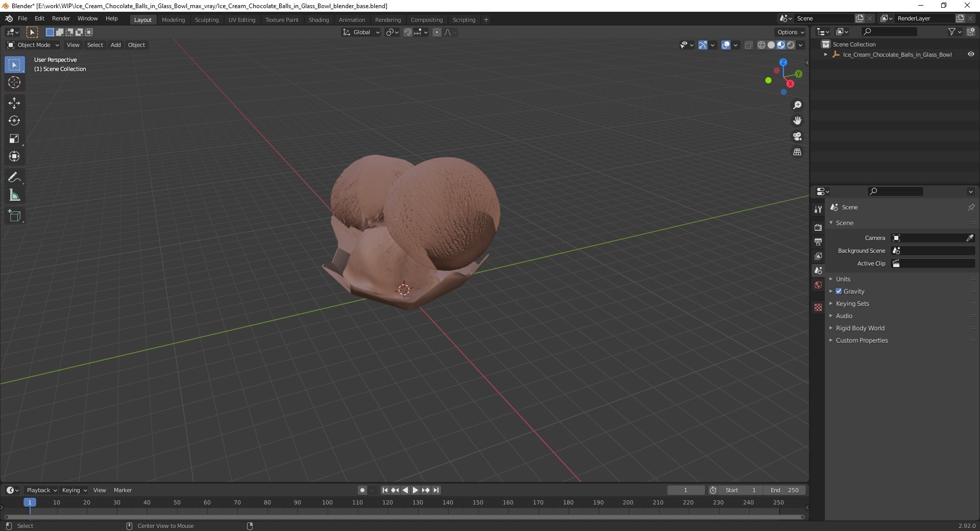Screen dimensions: 980x531
Task: Switch perspective/orthographic grid icon
Action: 797,152
